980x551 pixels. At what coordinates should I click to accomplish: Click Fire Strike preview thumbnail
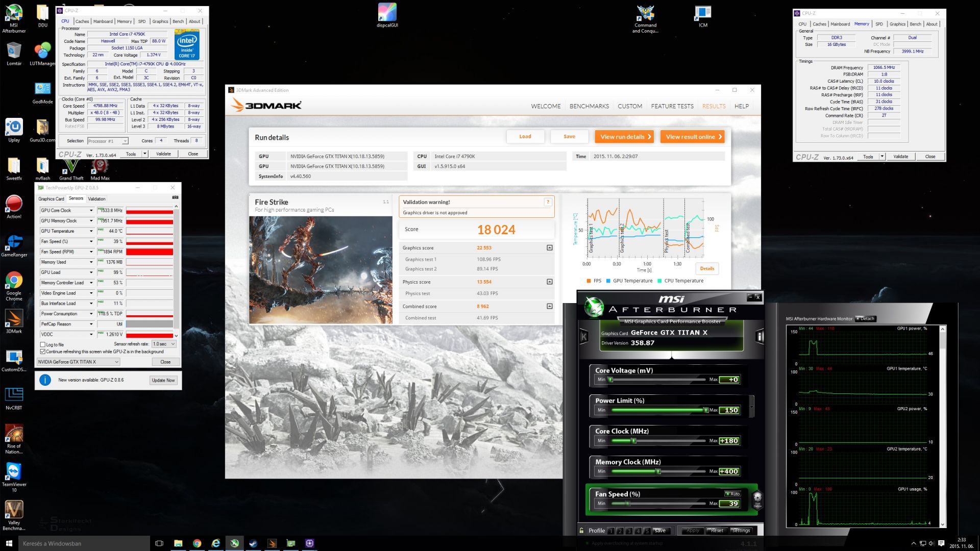point(321,270)
